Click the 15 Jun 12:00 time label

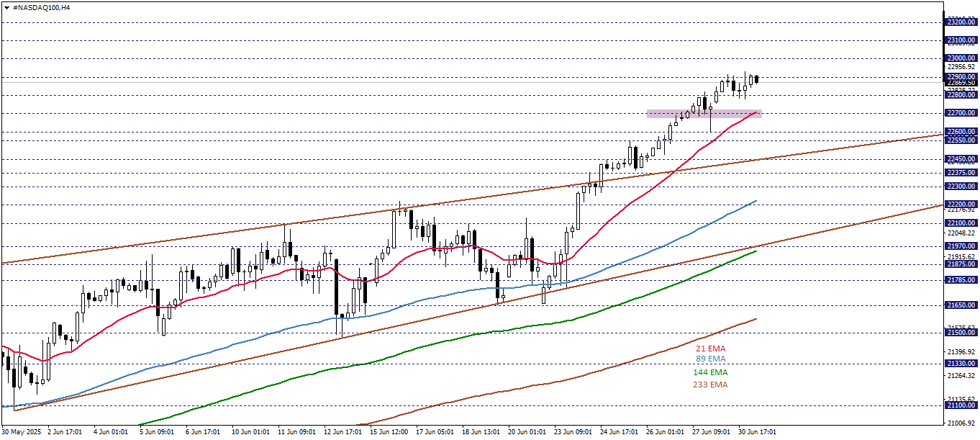pyautogui.click(x=389, y=432)
